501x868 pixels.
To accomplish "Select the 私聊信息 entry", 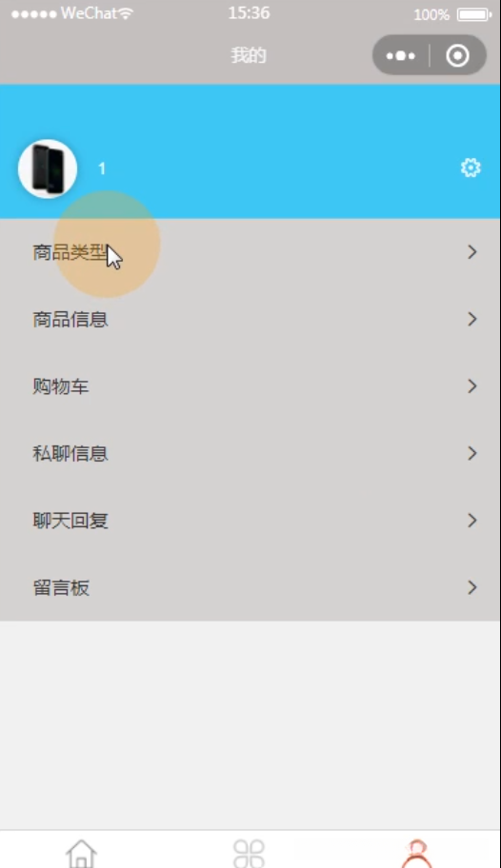I will pos(250,453).
